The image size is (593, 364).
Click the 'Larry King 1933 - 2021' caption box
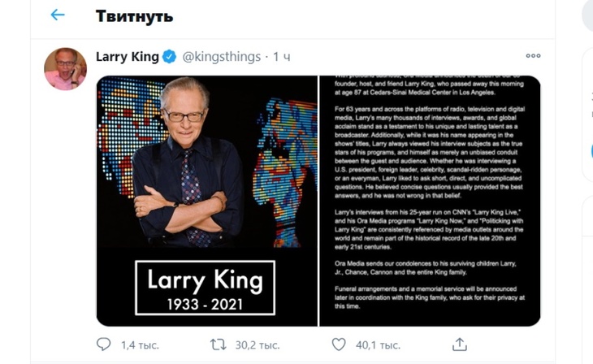205,288
